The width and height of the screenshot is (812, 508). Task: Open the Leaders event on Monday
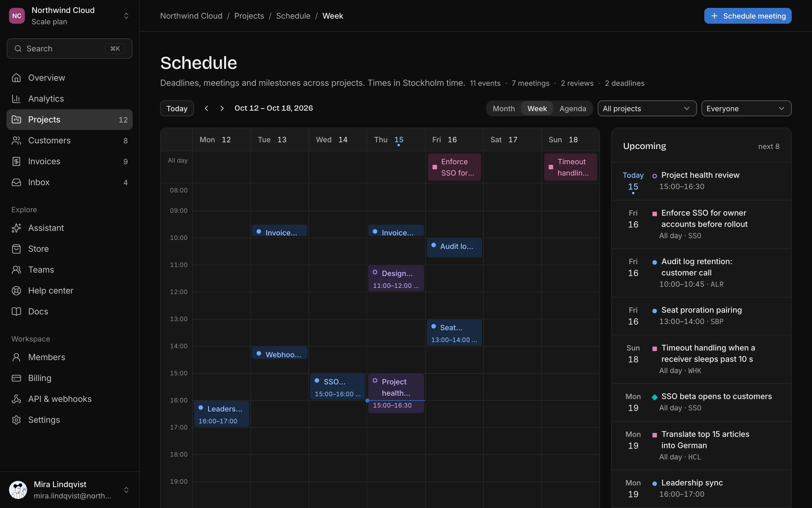(x=221, y=414)
